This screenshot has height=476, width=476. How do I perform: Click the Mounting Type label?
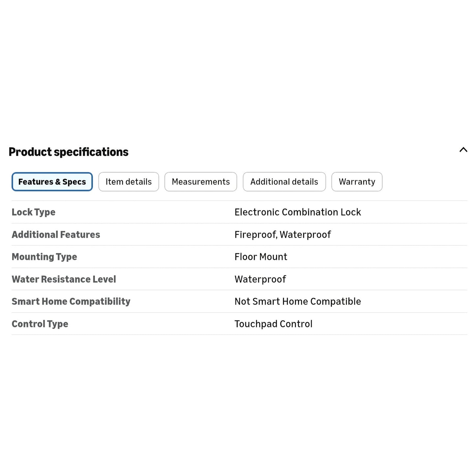[44, 257]
